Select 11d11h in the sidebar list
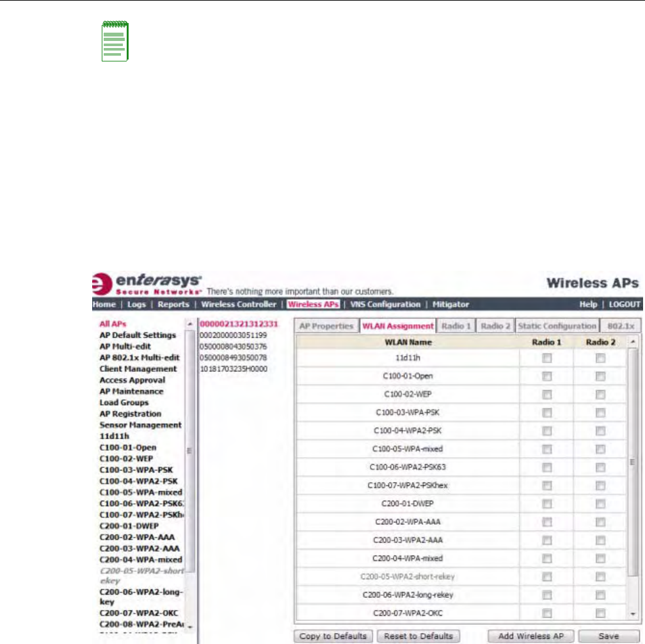645x644 pixels. click(x=114, y=436)
